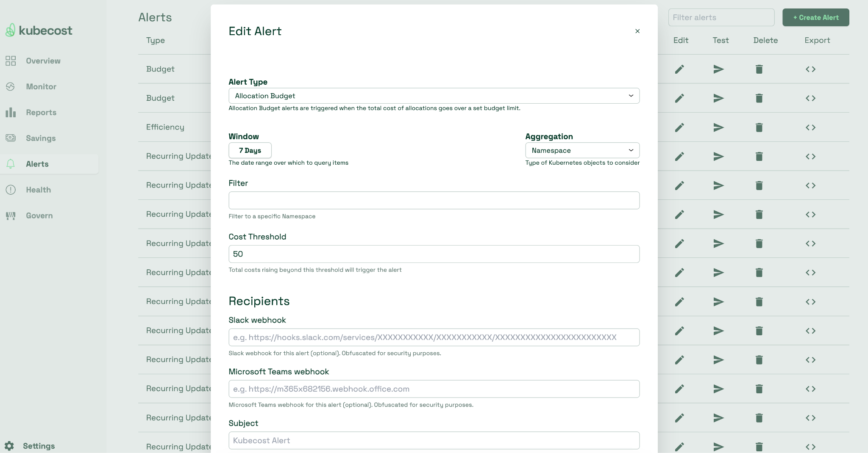Click the Kubecost logo

[39, 30]
